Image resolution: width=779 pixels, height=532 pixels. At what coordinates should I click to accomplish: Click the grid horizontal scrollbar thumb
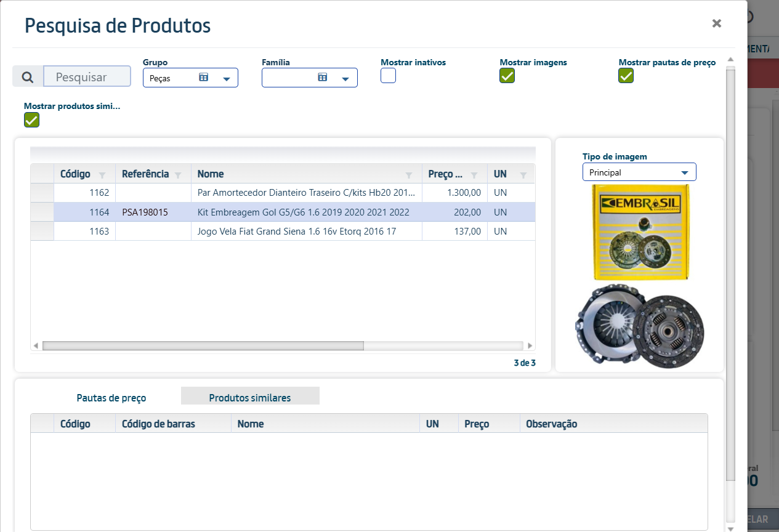pos(203,346)
